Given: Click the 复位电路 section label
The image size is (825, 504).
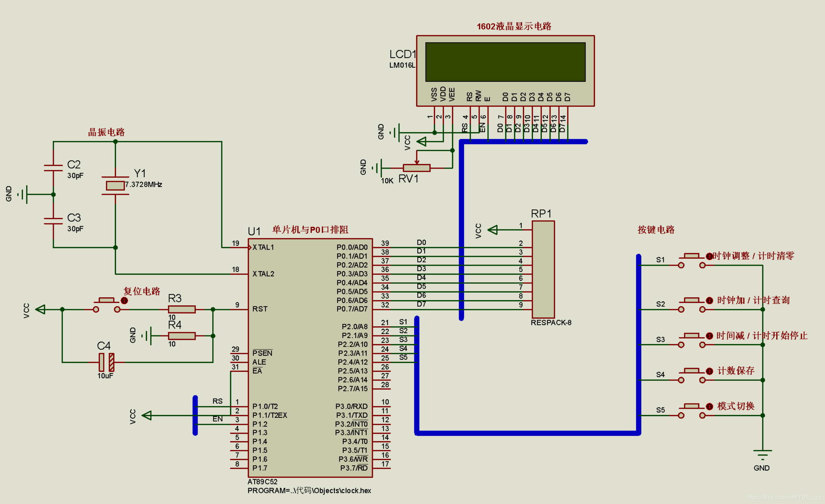Looking at the screenshot, I should 142,291.
